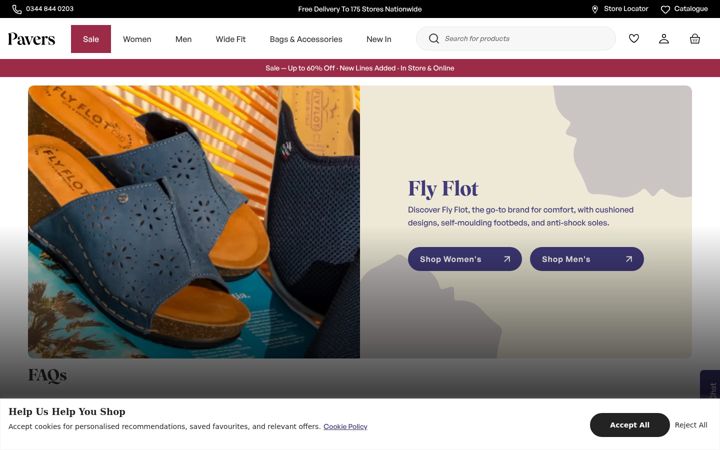Click the arrow icon on Shop Men's

click(x=629, y=259)
